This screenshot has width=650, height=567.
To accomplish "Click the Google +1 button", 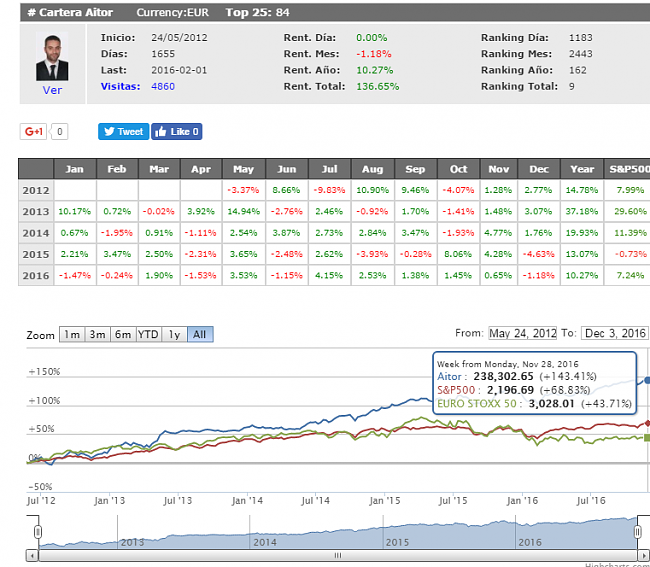I will click(x=33, y=132).
